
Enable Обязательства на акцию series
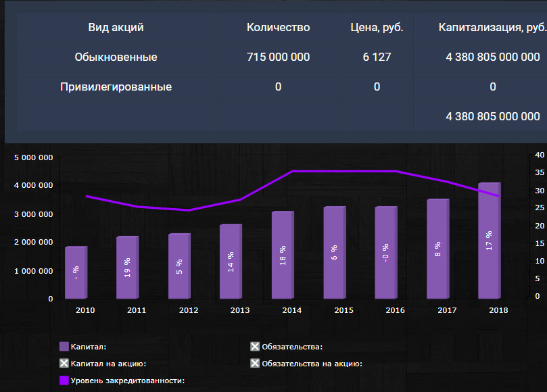click(254, 363)
